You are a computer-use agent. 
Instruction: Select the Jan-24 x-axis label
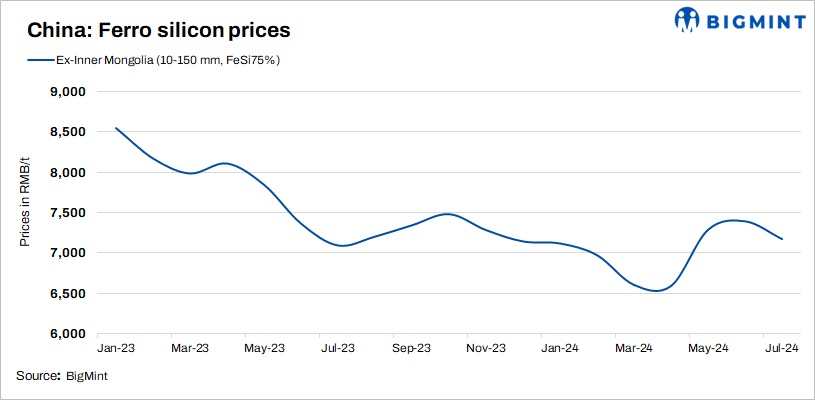click(x=559, y=349)
